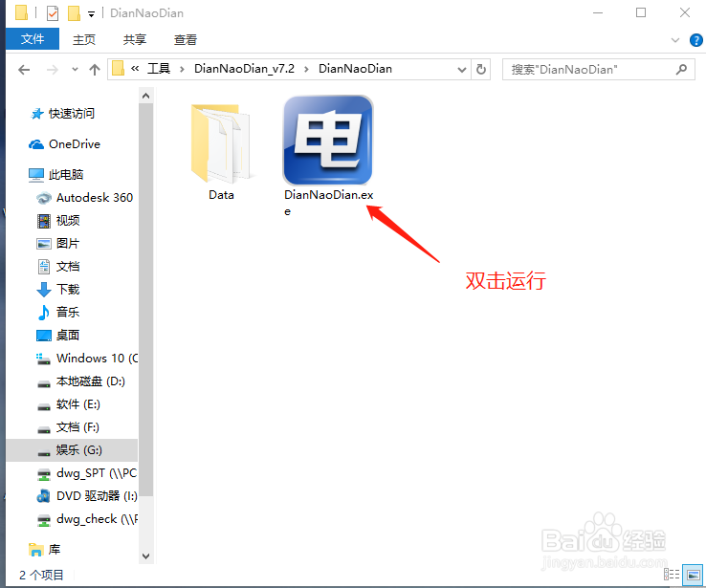Click the window folder icon in title bar
This screenshot has height=588, width=706.
click(x=21, y=12)
